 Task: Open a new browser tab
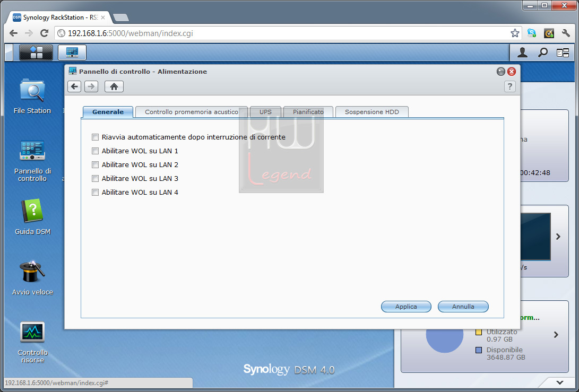[120, 18]
